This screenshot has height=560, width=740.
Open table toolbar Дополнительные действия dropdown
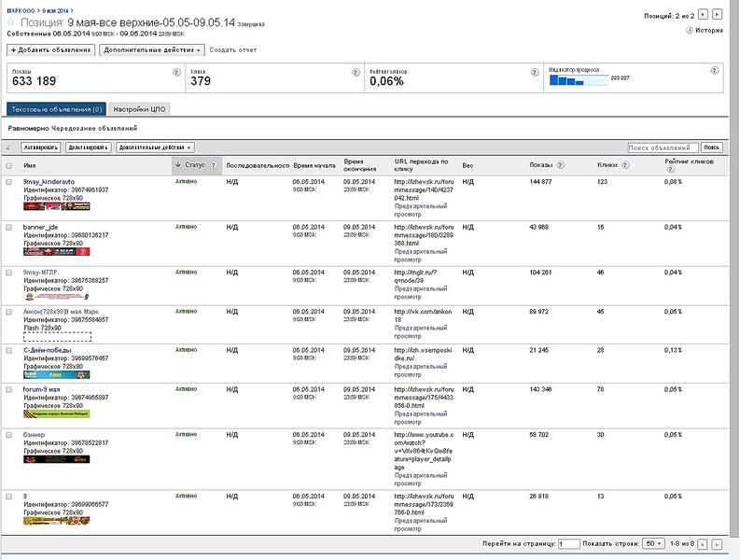[x=155, y=147]
